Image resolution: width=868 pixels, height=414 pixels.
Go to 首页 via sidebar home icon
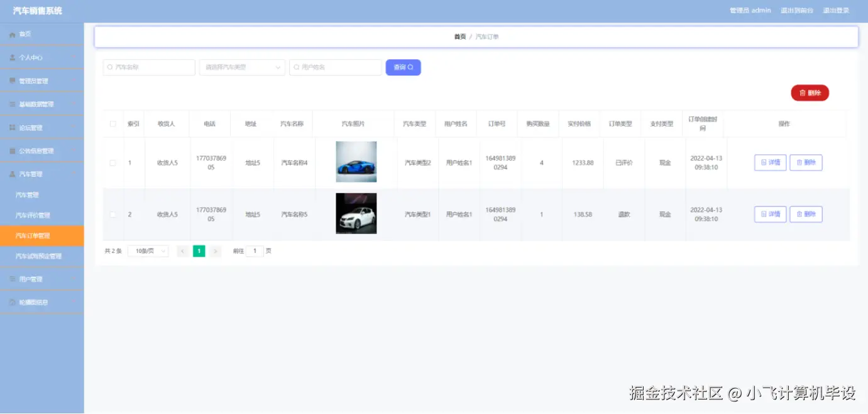click(12, 34)
